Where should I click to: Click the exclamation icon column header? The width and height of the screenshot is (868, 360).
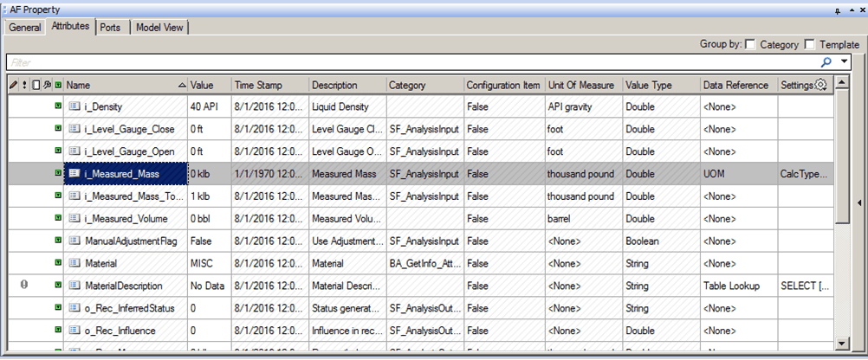[x=25, y=85]
